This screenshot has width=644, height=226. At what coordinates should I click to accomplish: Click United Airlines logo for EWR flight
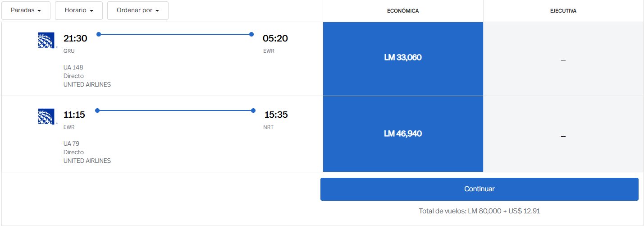[46, 116]
